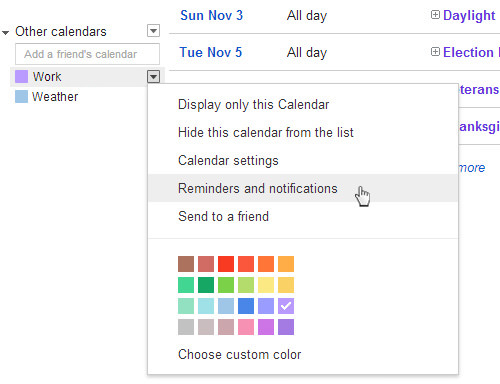This screenshot has width=500, height=384.
Task: Toggle Weather calendar blue color square
Action: tap(21, 97)
